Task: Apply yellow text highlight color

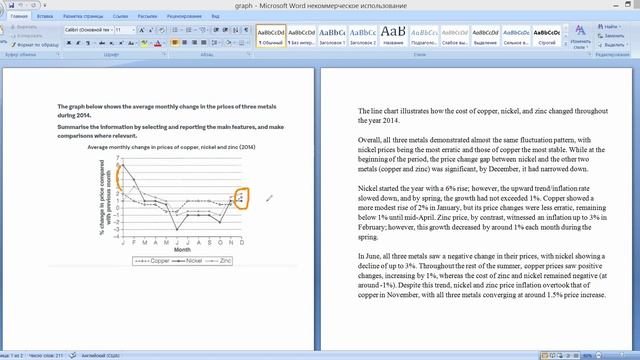Action: 144,43
